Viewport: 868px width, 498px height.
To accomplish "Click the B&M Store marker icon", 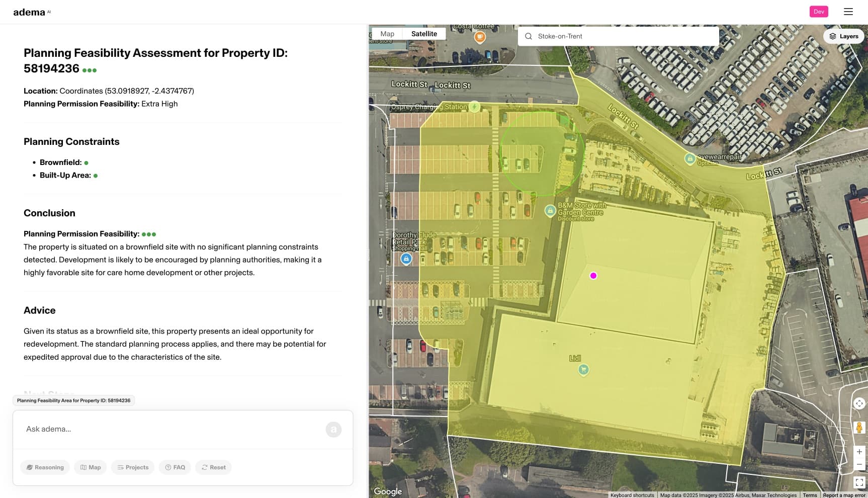I will [550, 210].
